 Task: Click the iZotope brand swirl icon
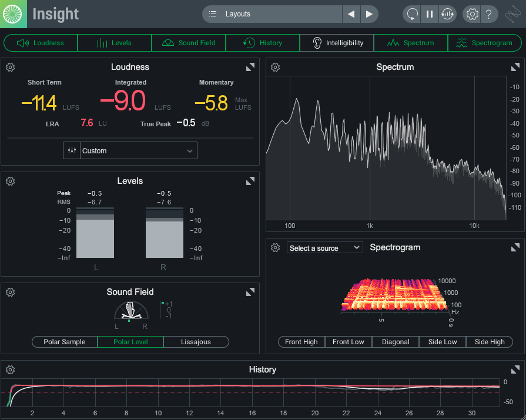tap(513, 14)
